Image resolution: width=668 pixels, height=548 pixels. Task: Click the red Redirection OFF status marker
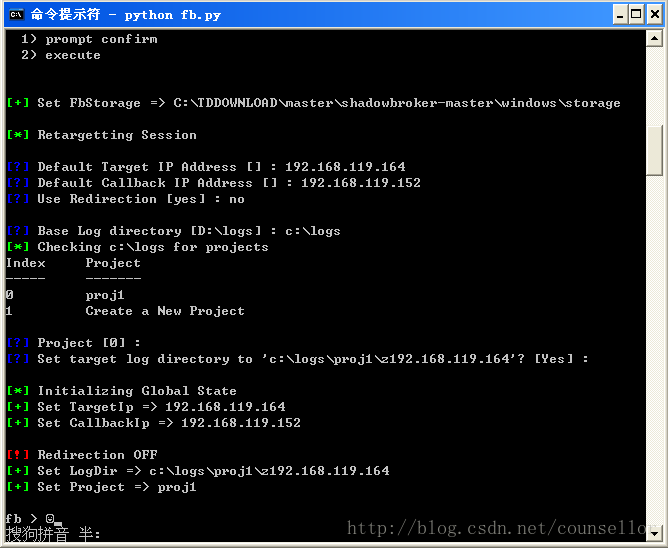18,455
